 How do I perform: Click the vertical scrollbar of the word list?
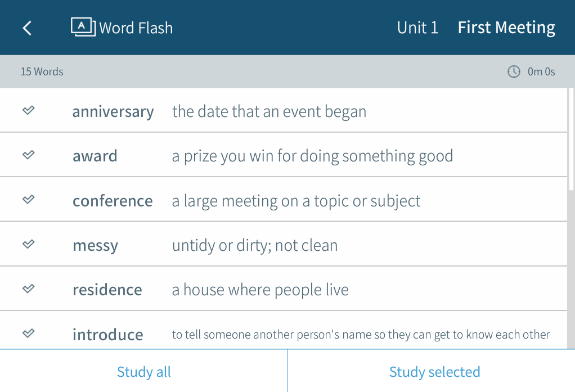pos(571,141)
